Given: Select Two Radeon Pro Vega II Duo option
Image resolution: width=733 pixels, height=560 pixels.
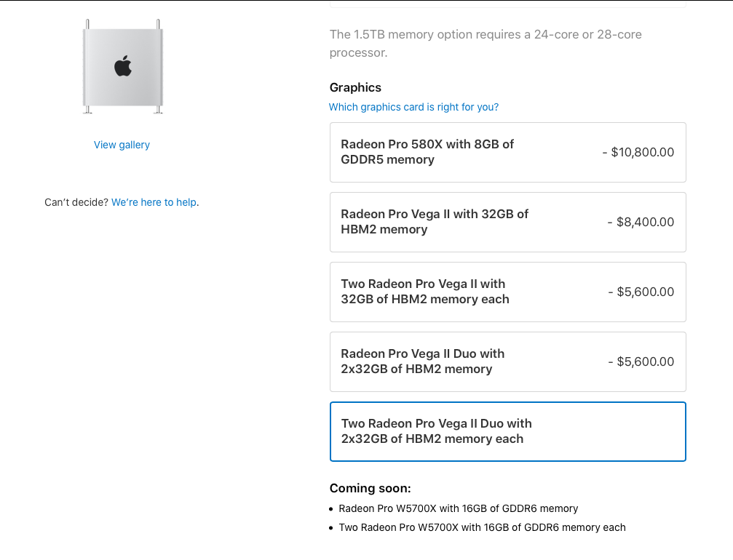Looking at the screenshot, I should [507, 431].
